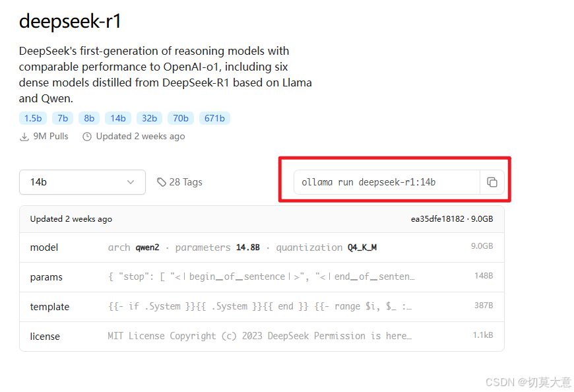
Task: Open the template file row
Action: 262,307
